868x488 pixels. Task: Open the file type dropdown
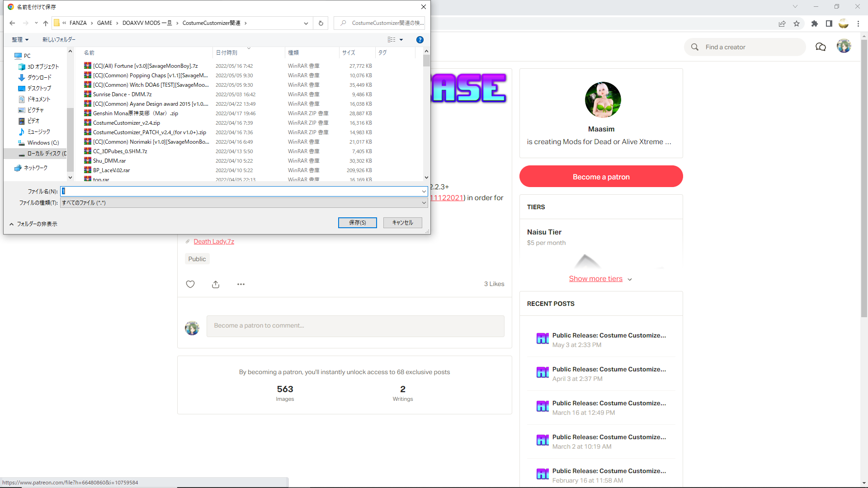(244, 203)
